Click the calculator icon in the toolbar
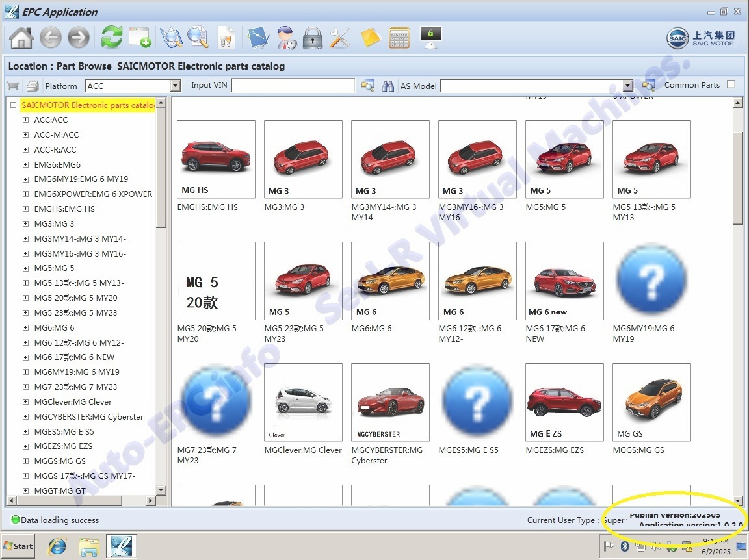Image resolution: width=749 pixels, height=560 pixels. (399, 38)
